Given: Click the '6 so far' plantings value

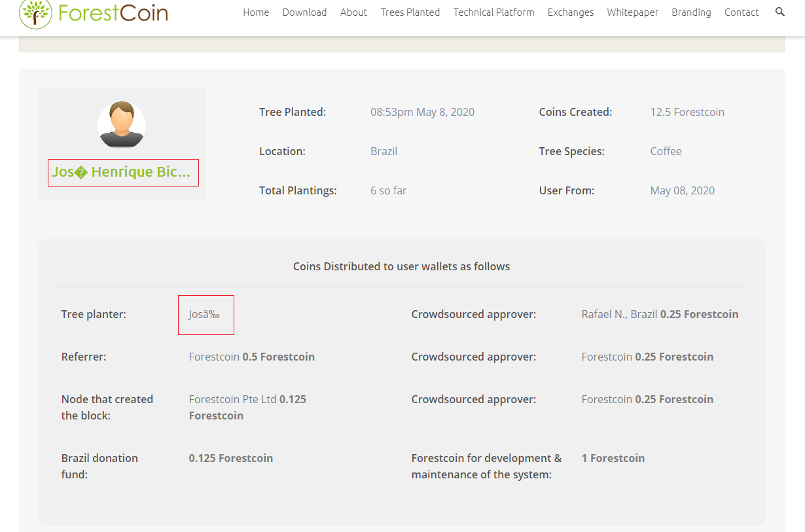Looking at the screenshot, I should point(389,190).
